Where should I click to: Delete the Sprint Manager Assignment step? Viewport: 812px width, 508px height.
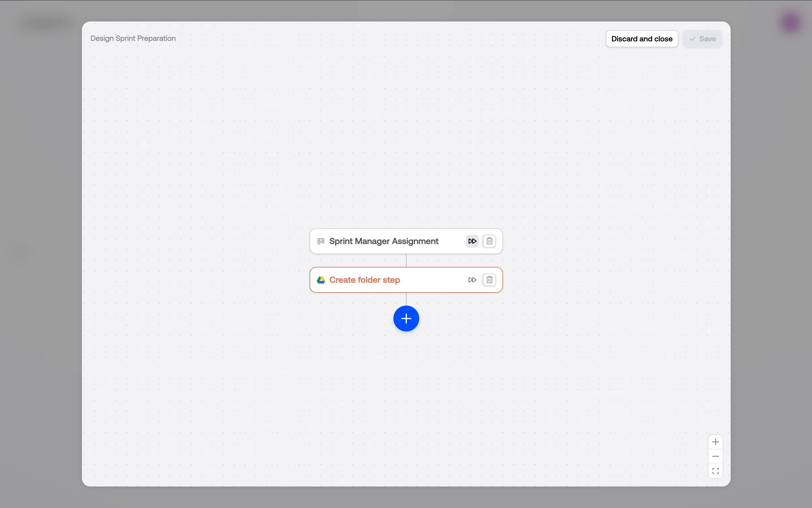pyautogui.click(x=489, y=241)
